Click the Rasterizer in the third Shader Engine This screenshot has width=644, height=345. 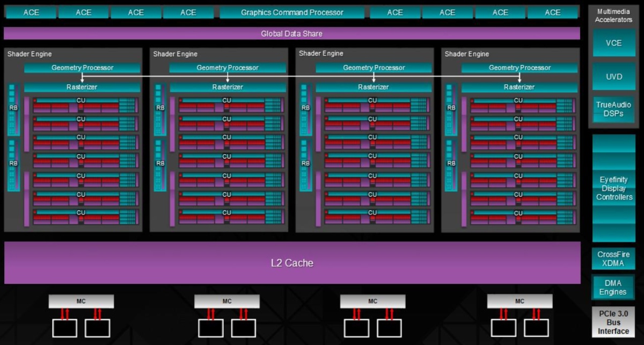click(x=374, y=87)
